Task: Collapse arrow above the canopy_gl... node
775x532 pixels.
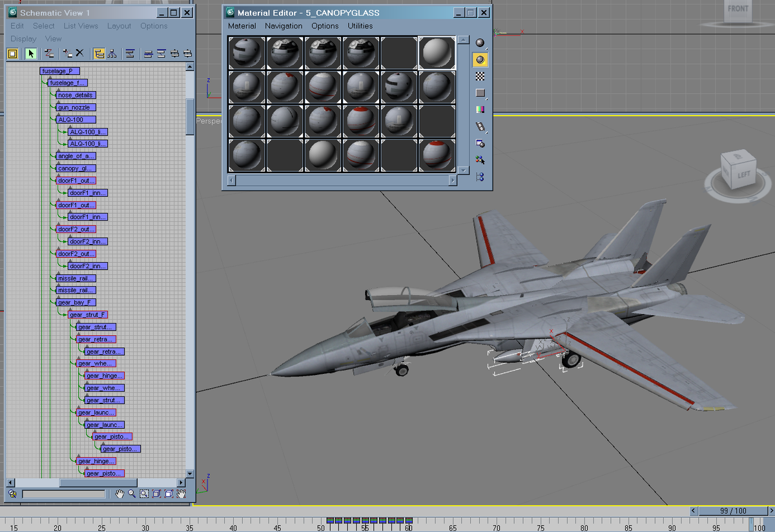Action: (x=59, y=163)
